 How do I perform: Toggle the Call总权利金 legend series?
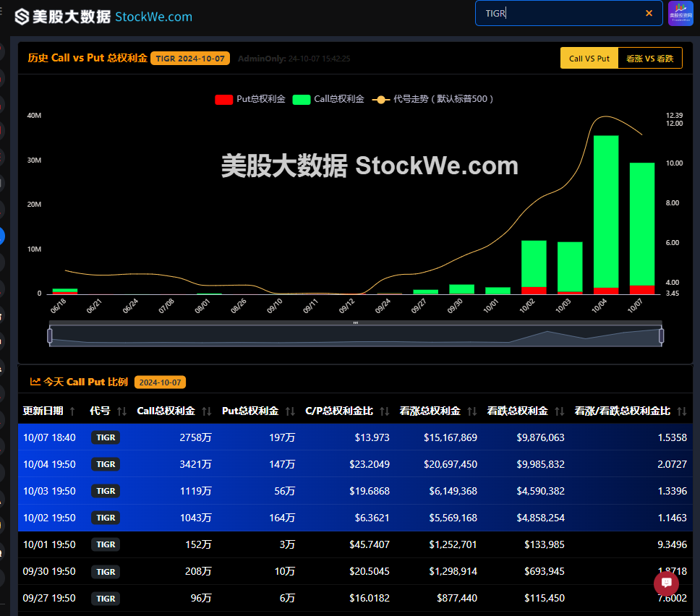tap(328, 99)
